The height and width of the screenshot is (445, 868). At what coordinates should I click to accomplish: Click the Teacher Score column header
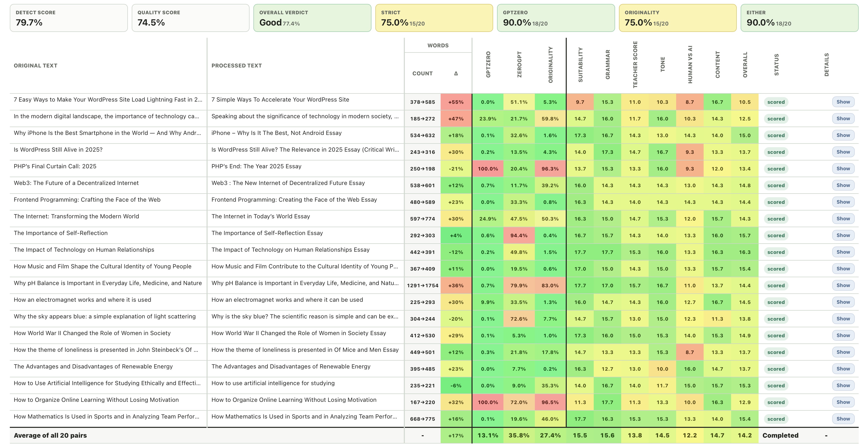pyautogui.click(x=635, y=65)
